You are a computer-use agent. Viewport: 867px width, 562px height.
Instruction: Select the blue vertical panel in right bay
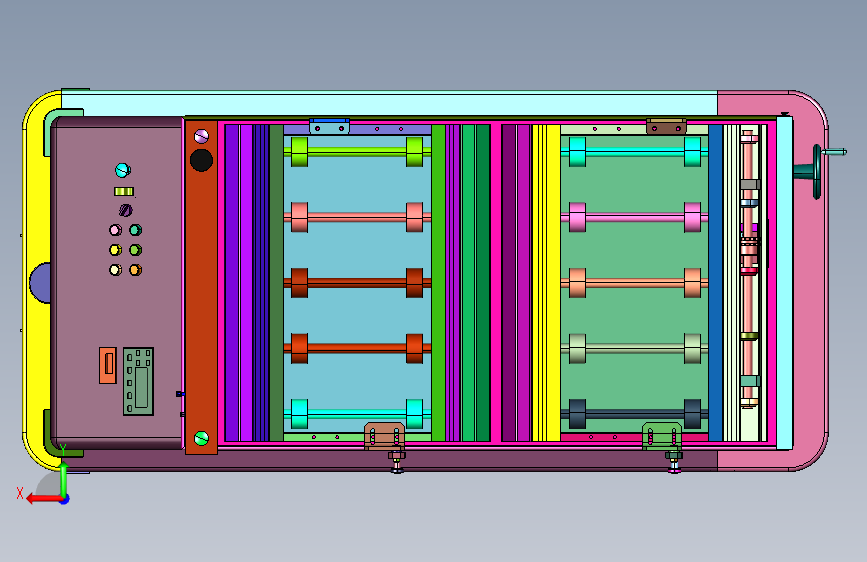[x=715, y=283]
